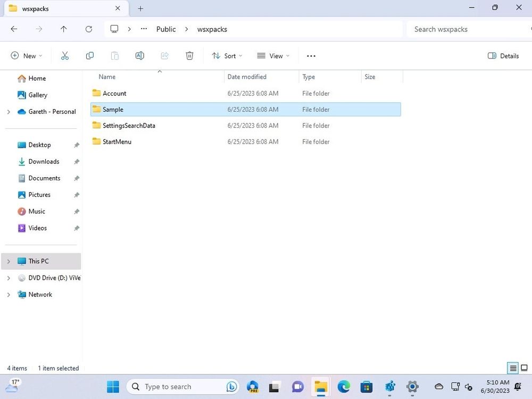Open the Sort options dropdown

(x=227, y=56)
